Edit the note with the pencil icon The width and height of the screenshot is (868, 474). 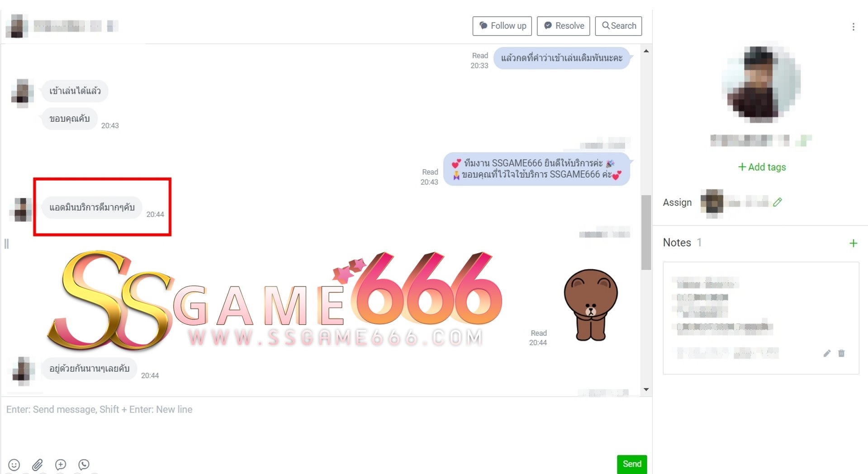[827, 353]
